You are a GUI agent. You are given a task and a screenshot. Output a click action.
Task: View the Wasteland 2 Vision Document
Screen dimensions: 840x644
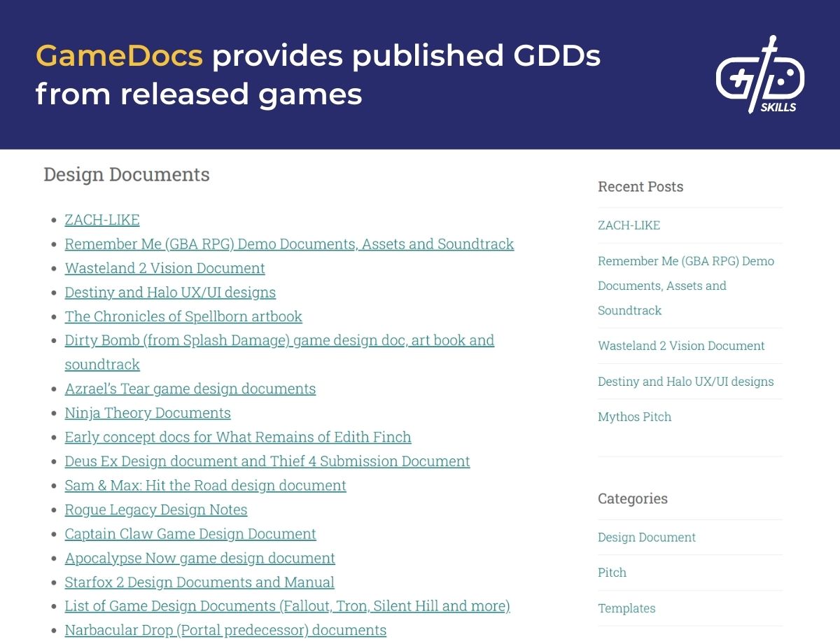click(x=164, y=268)
